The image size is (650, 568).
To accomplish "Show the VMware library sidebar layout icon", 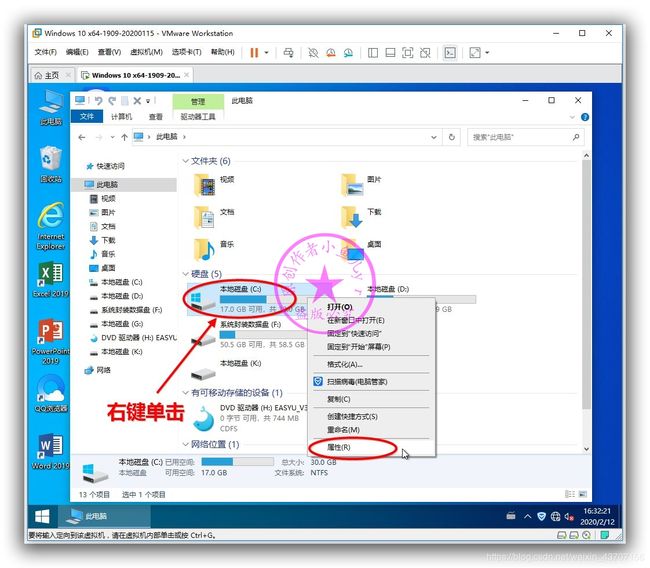I will click(373, 53).
